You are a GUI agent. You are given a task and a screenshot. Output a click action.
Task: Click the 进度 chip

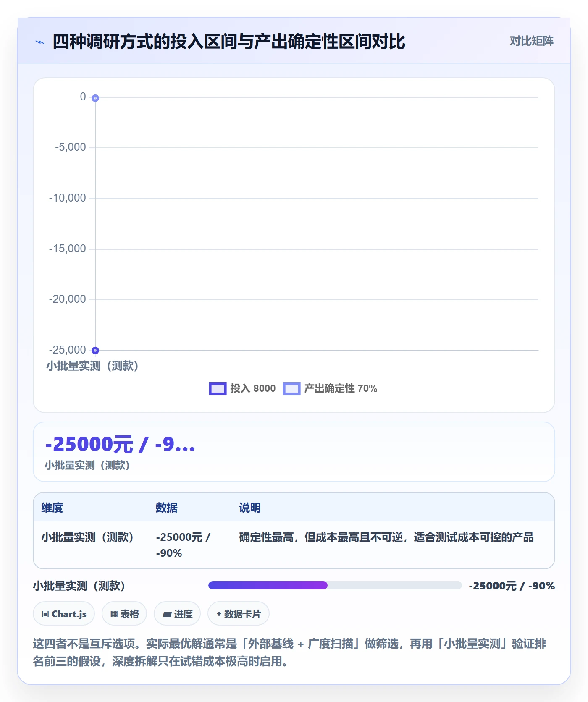(x=177, y=614)
